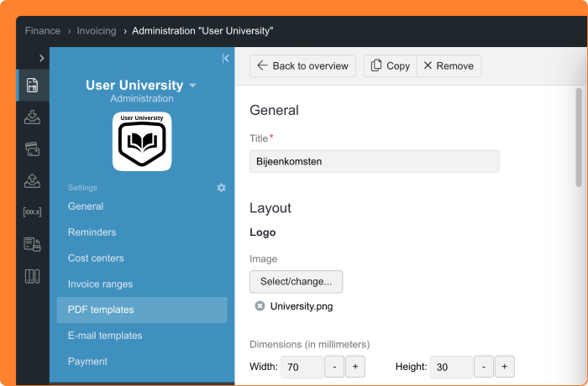The width and height of the screenshot is (588, 386).
Task: Expand the left icon sidebar with chevron
Action: point(41,58)
